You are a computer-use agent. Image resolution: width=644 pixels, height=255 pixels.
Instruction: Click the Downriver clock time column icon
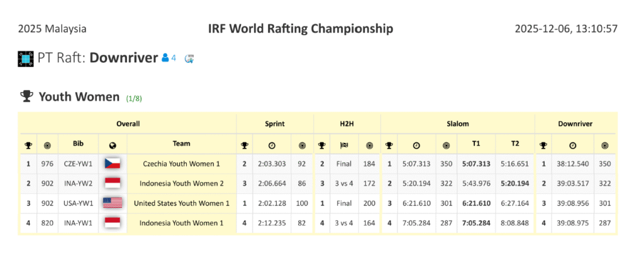coord(573,144)
